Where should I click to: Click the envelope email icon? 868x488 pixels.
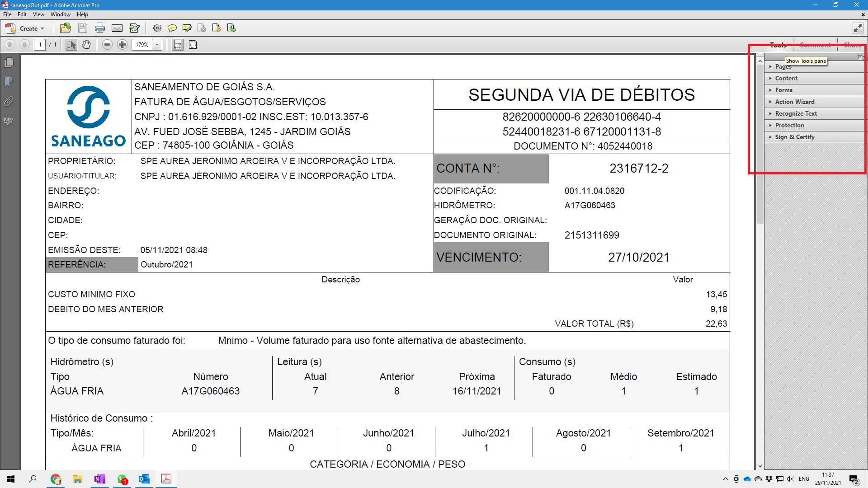117,28
